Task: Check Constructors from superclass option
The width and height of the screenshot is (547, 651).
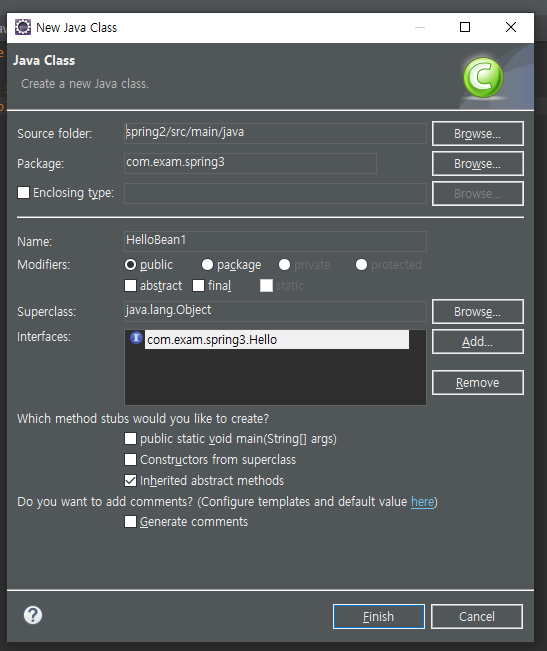Action: (x=130, y=460)
